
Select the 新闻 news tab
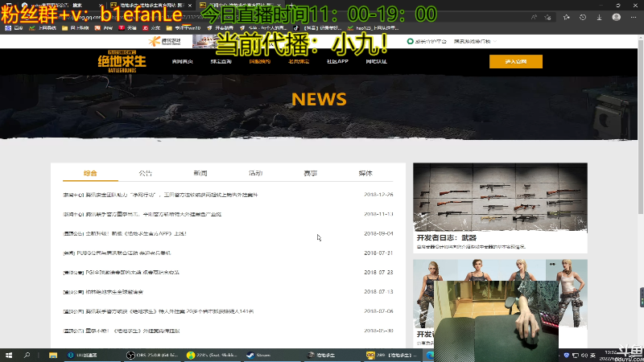(x=200, y=173)
